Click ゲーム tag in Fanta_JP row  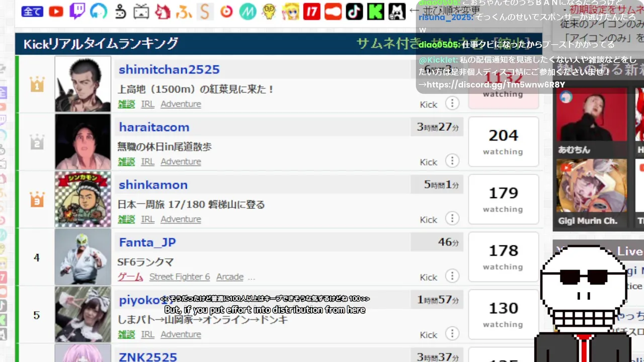tap(130, 277)
